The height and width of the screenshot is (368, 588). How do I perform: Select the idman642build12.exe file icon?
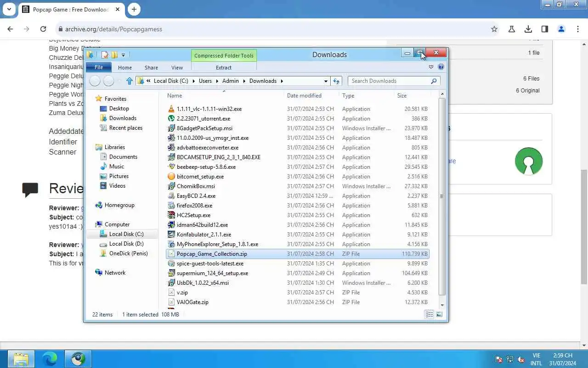click(x=171, y=225)
